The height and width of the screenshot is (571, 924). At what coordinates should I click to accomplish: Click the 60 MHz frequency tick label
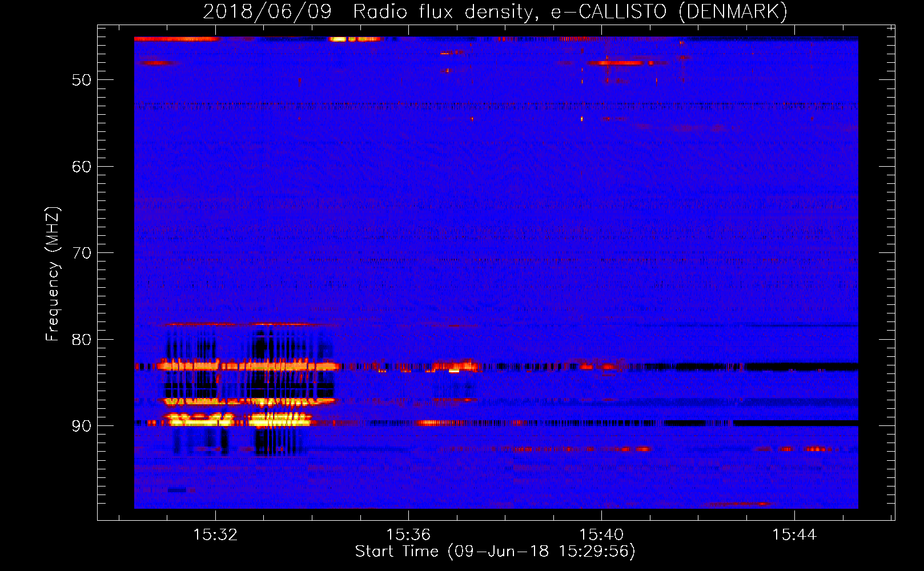pos(82,167)
